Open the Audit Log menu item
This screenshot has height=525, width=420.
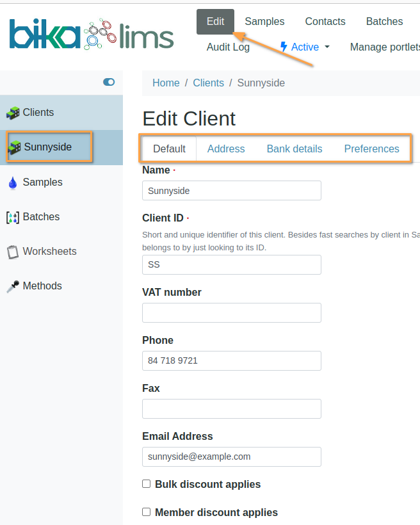pos(228,47)
